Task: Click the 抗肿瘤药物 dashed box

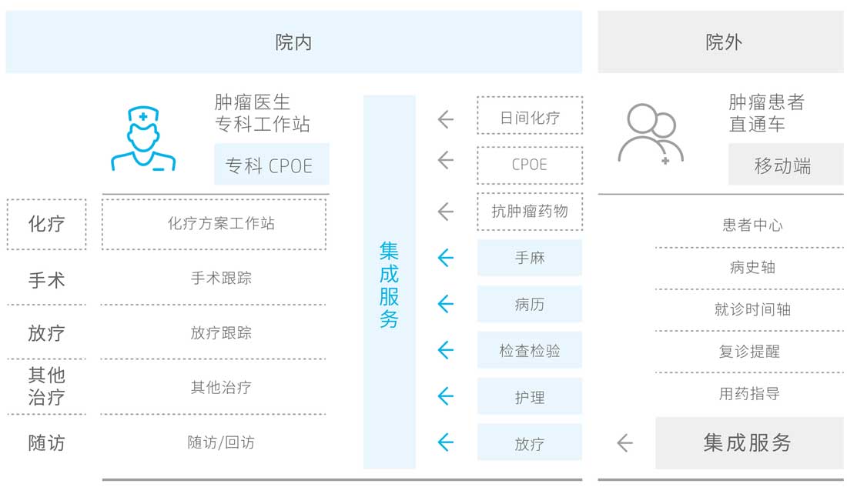Action: click(529, 211)
